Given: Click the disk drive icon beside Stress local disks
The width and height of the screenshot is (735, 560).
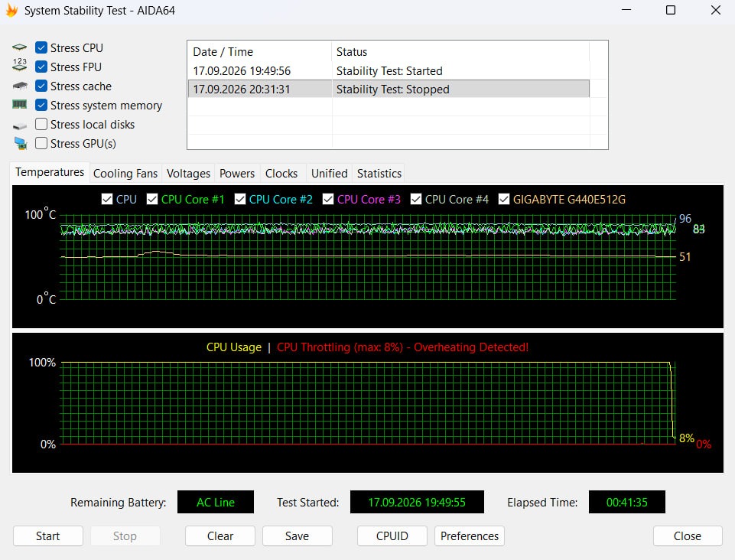Looking at the screenshot, I should (x=20, y=125).
